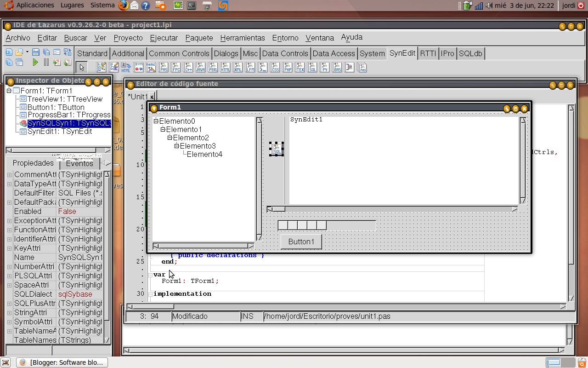Select the C++ highlighter component
Image resolution: width=588 pixels, height=368 pixels.
coord(188,68)
